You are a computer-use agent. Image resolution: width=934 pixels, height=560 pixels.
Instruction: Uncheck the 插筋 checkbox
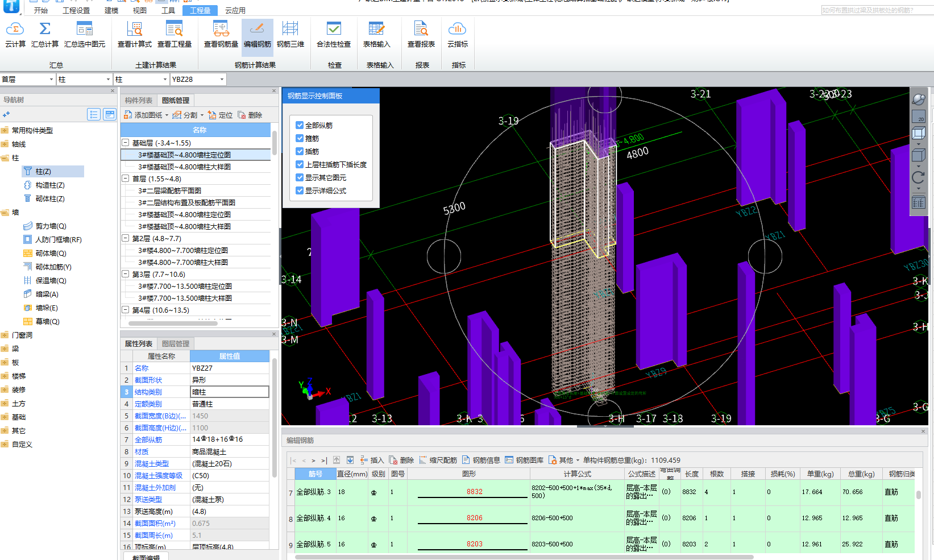pos(300,151)
